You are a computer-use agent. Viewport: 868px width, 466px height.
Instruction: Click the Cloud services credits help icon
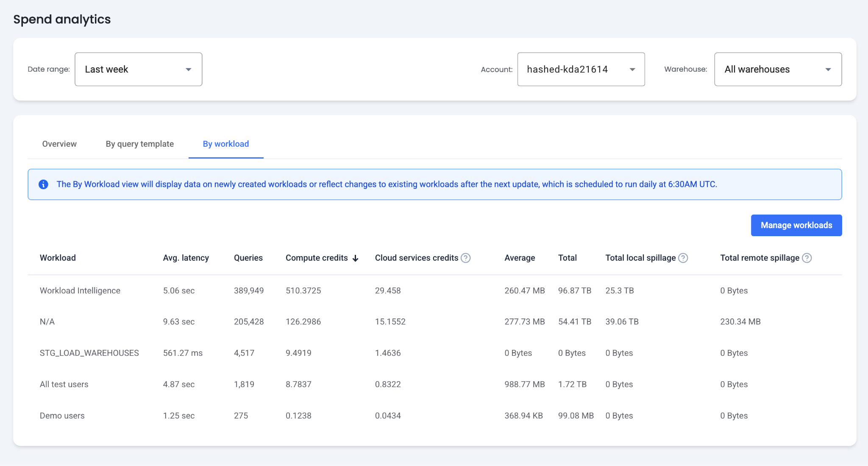point(465,258)
